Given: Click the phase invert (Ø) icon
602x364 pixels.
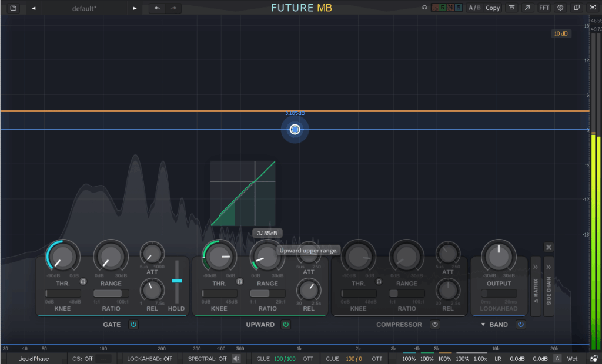Looking at the screenshot, I should point(527,8).
